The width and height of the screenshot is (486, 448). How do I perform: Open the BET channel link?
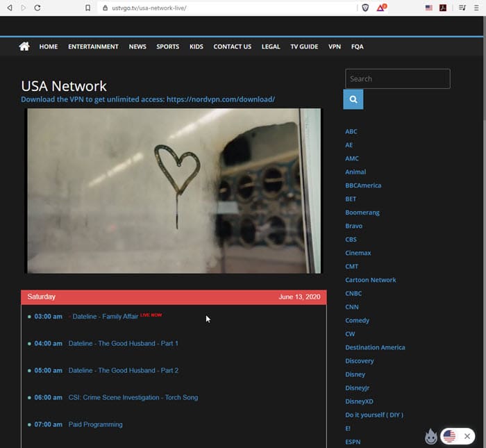coord(351,199)
